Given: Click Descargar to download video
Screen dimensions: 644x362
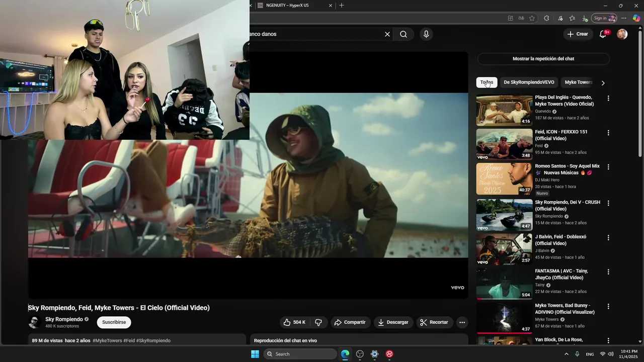Looking at the screenshot, I should [393, 322].
